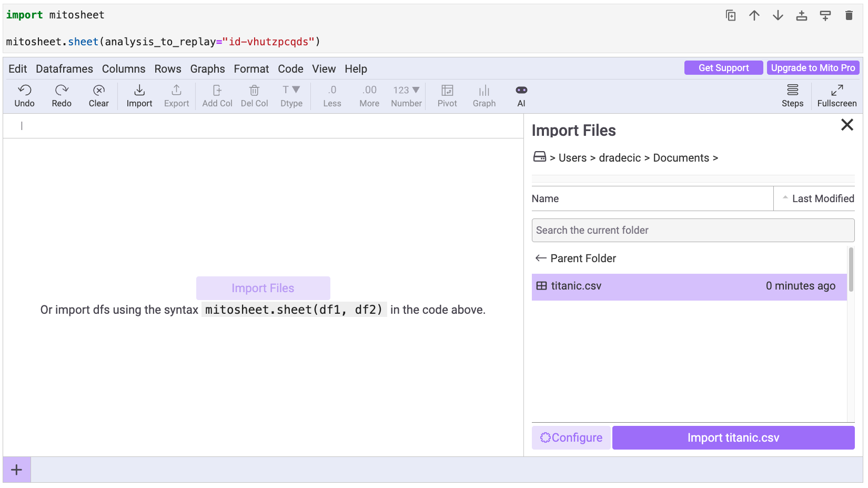Viewport: 868px width, 488px height.
Task: Click the Import titanic.csv button
Action: (733, 437)
